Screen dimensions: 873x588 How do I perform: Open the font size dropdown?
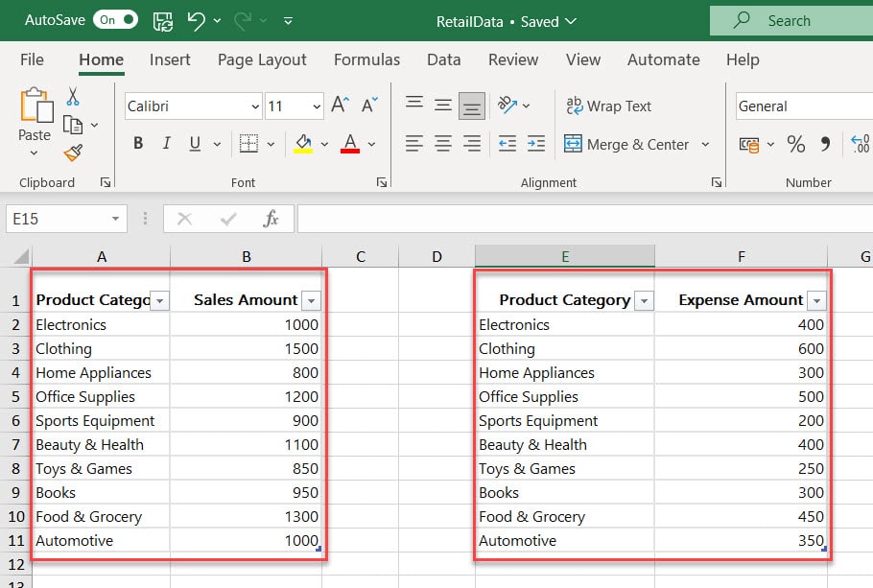[x=317, y=106]
